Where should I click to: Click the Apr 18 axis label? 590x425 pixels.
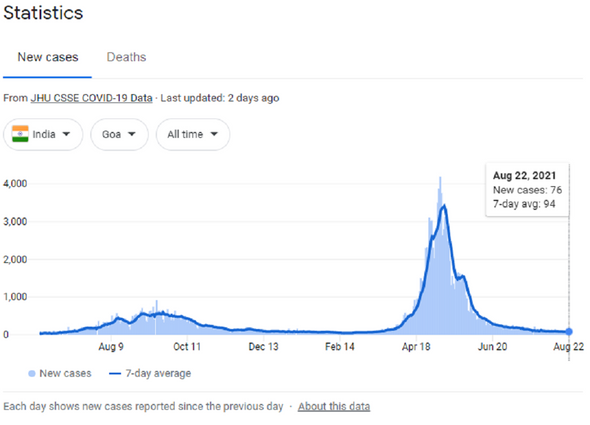point(416,347)
